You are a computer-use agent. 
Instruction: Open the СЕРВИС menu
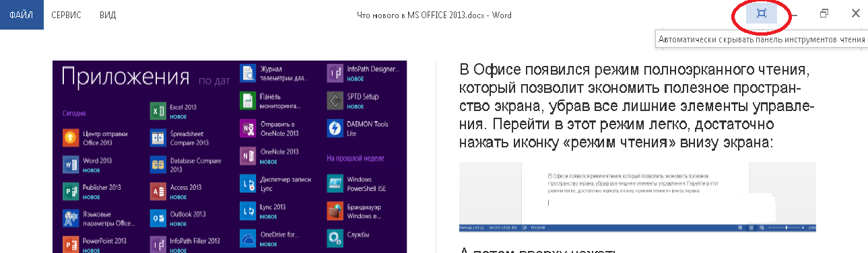[x=66, y=14]
